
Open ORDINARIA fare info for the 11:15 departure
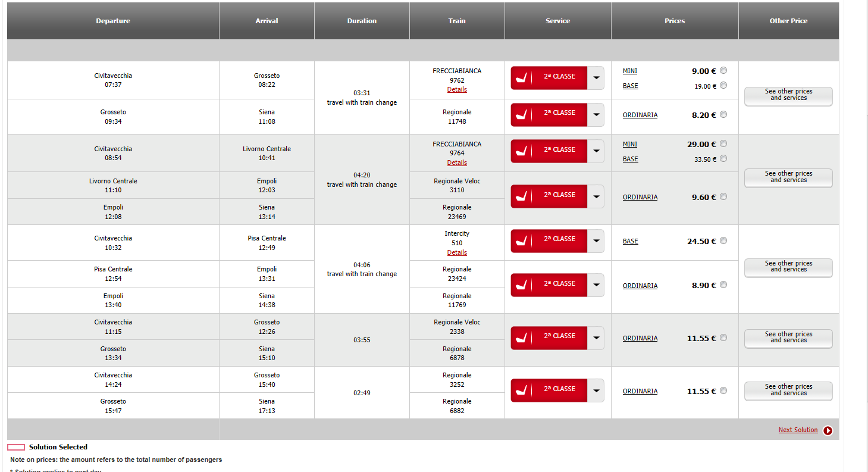point(640,338)
